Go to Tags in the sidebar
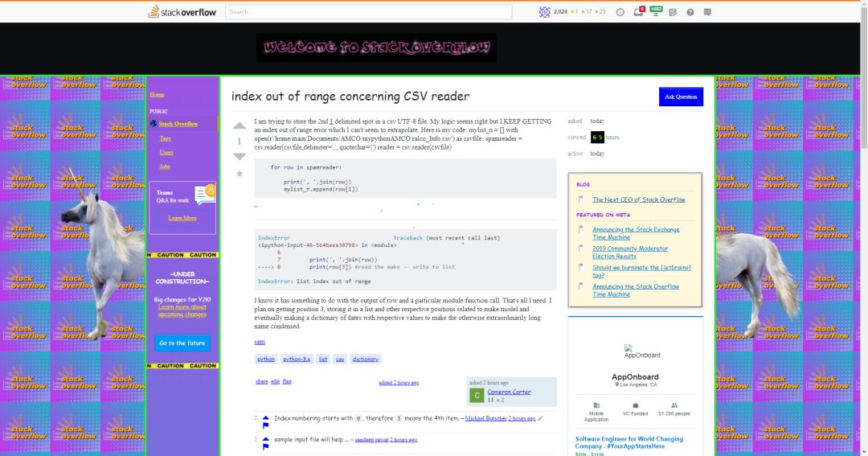Image resolution: width=868 pixels, height=456 pixels. (165, 138)
